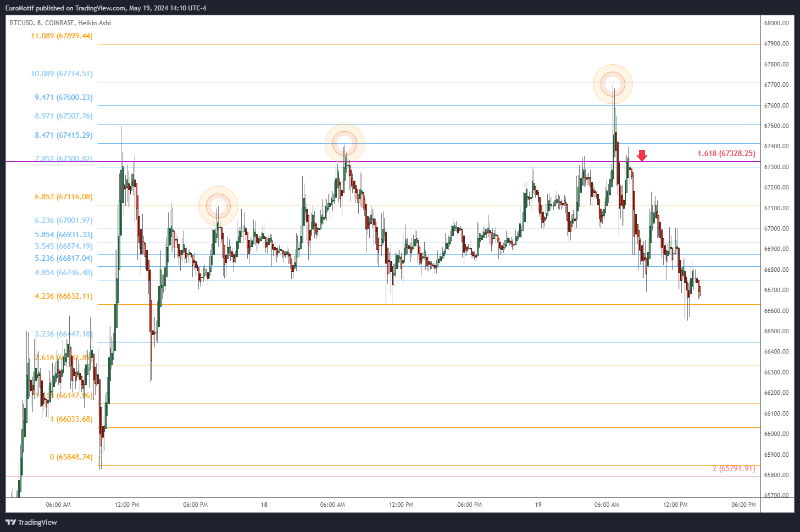The height and width of the screenshot is (532, 800).
Task: Click the EuroMotif published on TradingView.com header
Action: coord(106,8)
